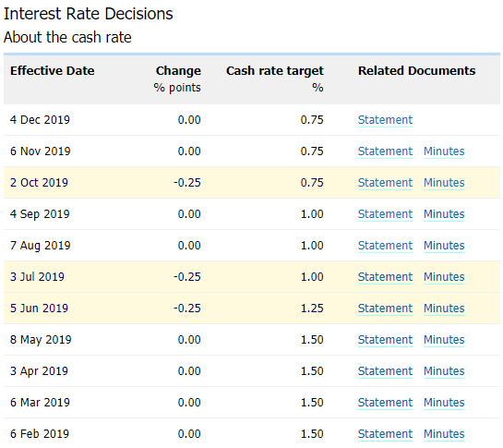
Task: Click the 1.50 target in 6 Feb row
Action: click(312, 434)
